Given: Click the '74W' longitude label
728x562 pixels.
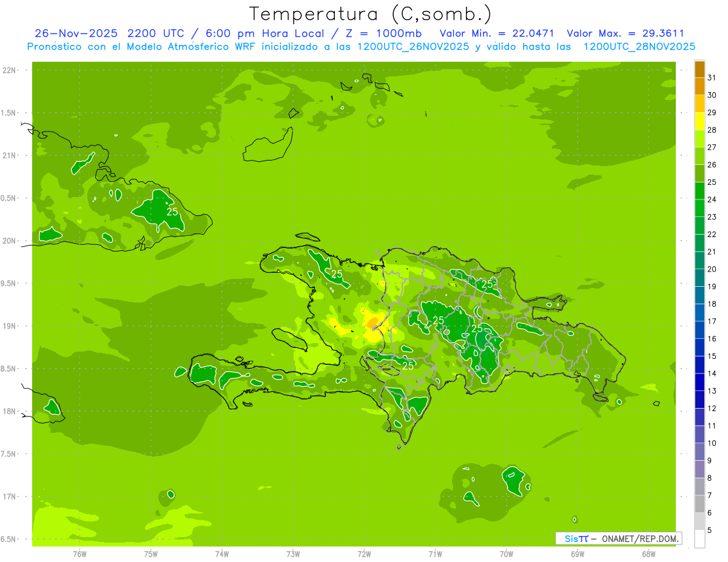Looking at the screenshot, I should click(x=222, y=554).
